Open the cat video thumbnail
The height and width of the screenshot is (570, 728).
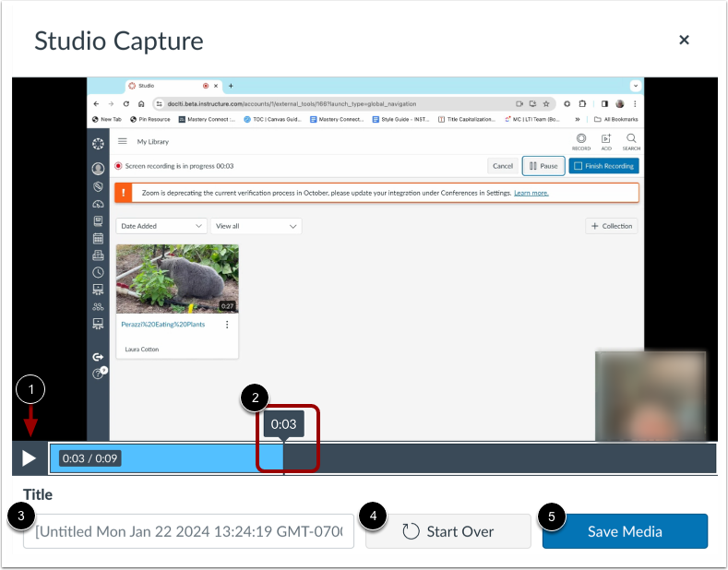click(177, 279)
